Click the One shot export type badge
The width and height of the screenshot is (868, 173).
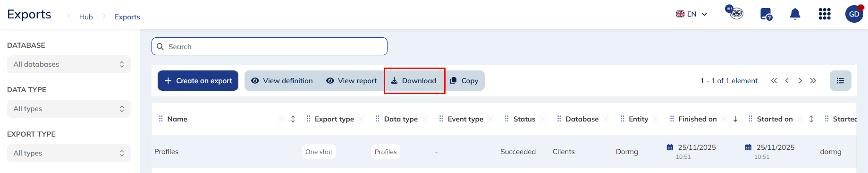pos(319,152)
